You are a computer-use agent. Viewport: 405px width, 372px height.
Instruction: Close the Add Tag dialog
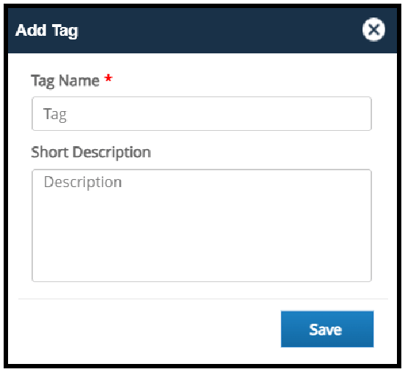(x=374, y=30)
